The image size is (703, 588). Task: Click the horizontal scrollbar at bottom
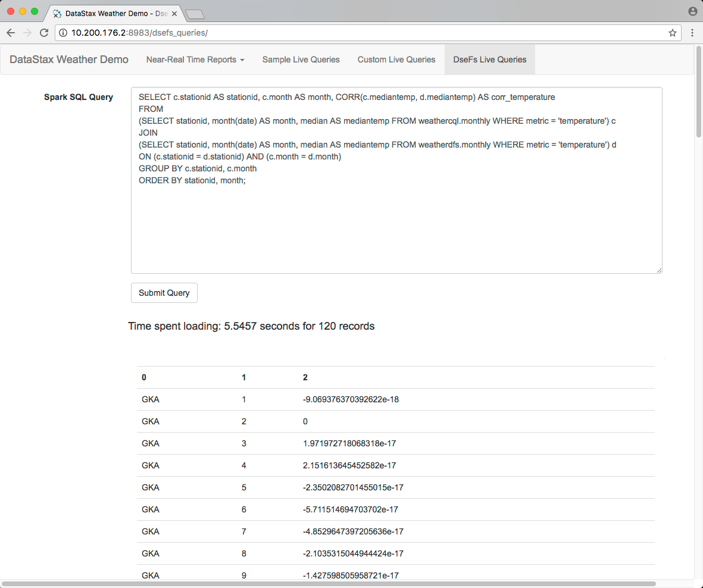(329, 584)
